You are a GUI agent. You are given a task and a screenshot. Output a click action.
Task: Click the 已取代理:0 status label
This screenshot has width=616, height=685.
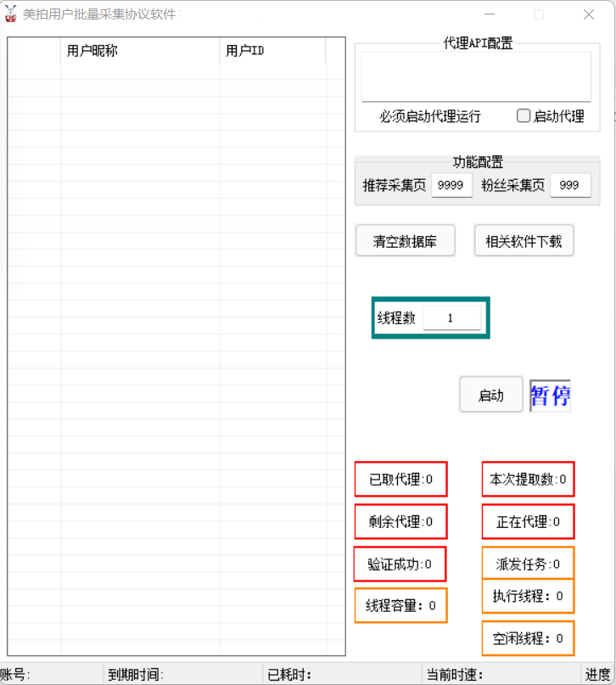400,480
